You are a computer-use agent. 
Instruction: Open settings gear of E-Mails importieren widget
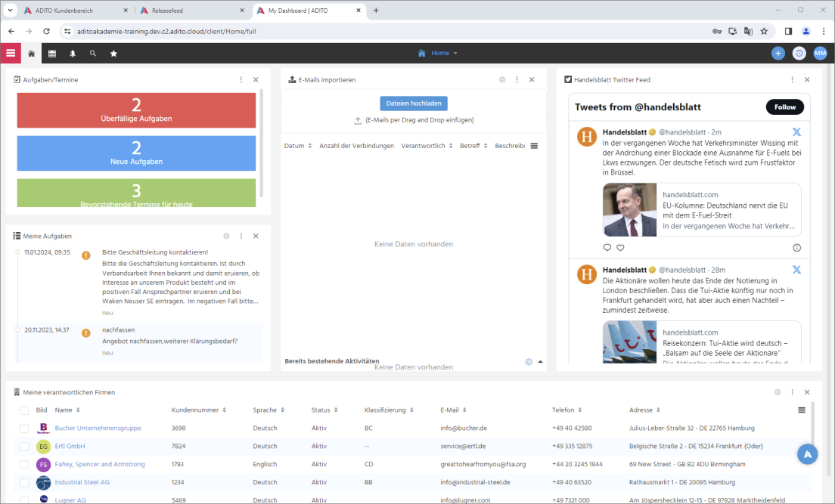[501, 79]
